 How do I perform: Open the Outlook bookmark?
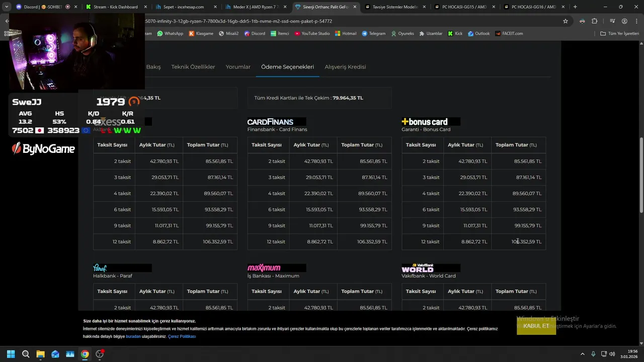[x=478, y=34]
